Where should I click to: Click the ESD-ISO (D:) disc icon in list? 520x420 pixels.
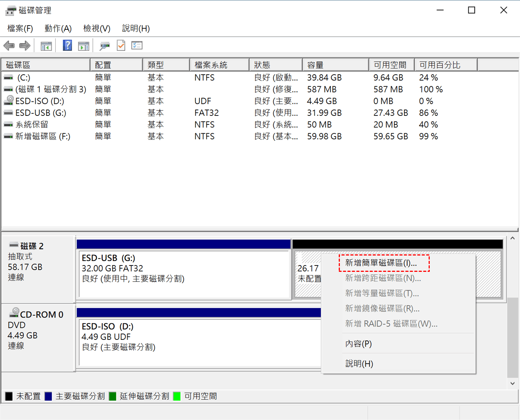(x=9, y=100)
